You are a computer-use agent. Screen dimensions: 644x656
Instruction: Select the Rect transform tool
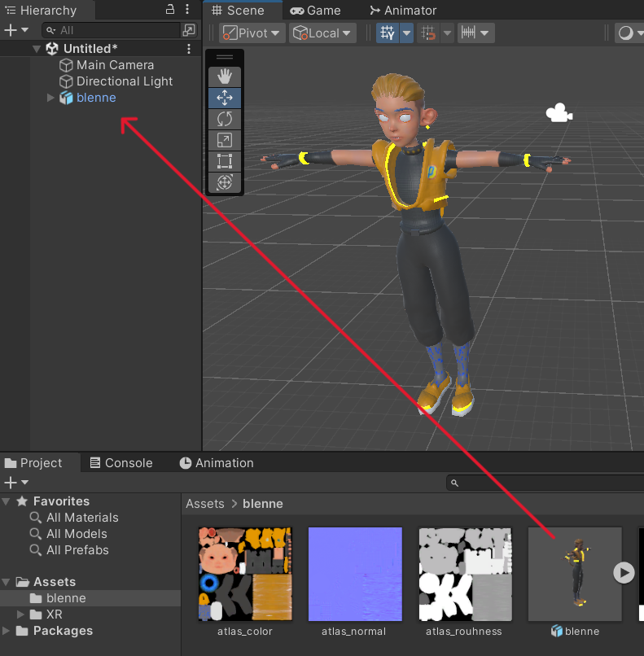(225, 161)
